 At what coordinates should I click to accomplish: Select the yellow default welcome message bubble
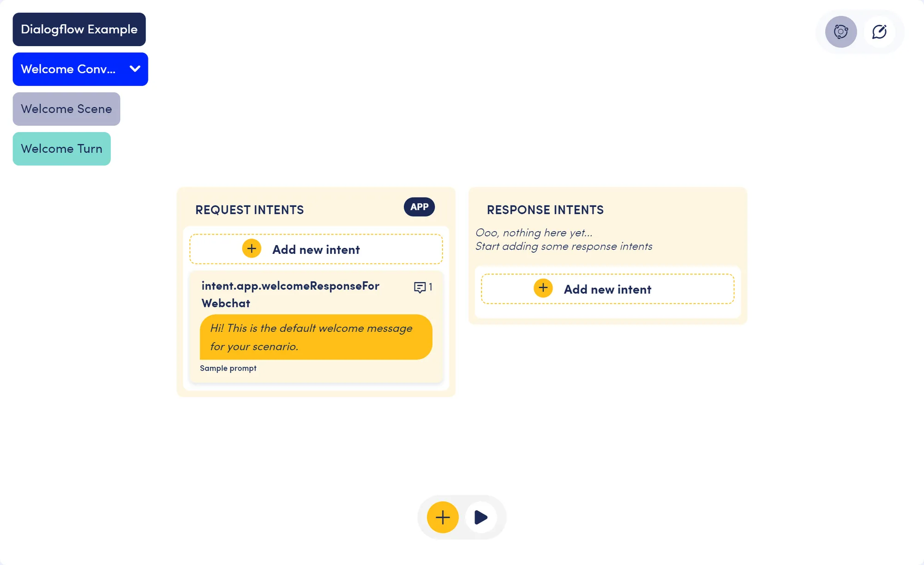tap(316, 337)
